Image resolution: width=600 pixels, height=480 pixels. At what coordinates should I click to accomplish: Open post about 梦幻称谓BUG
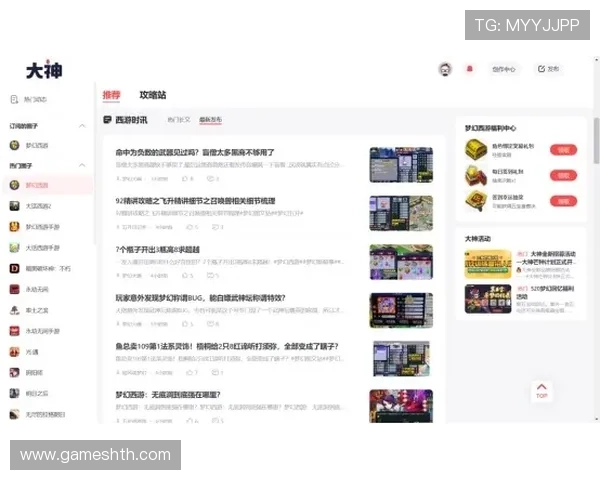[200, 298]
